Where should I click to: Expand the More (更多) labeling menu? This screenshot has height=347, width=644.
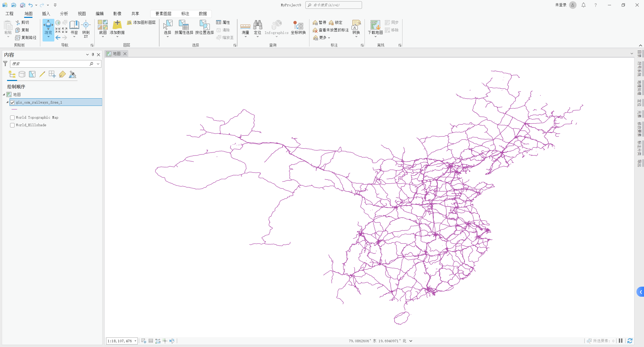pyautogui.click(x=321, y=37)
